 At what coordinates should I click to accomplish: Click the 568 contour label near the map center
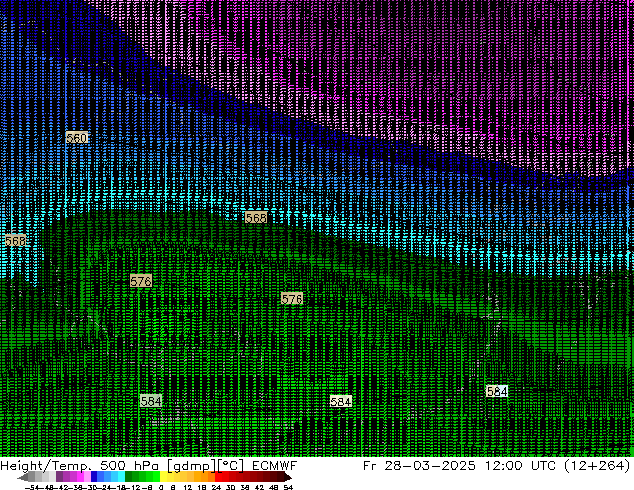tap(256, 218)
